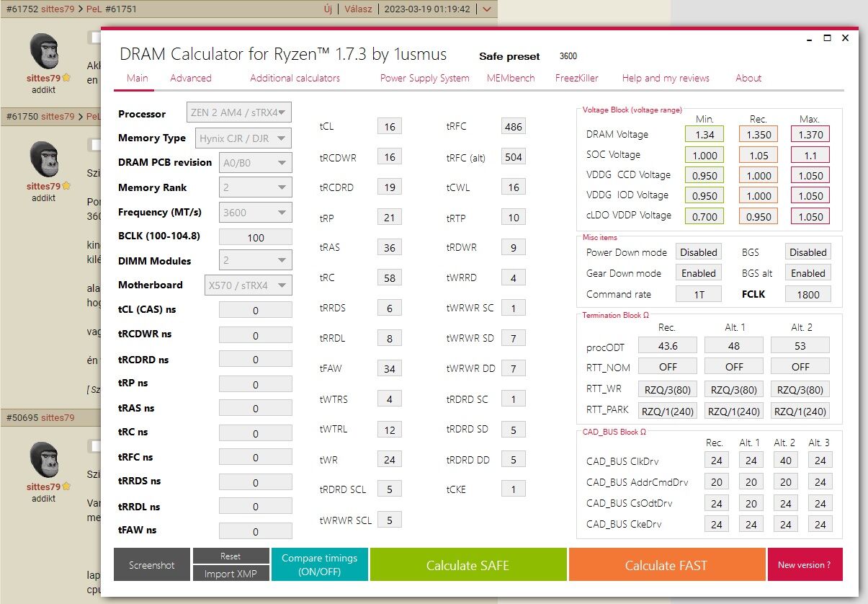Image resolution: width=868 pixels, height=604 pixels.
Task: Open the Main tab
Action: point(137,78)
